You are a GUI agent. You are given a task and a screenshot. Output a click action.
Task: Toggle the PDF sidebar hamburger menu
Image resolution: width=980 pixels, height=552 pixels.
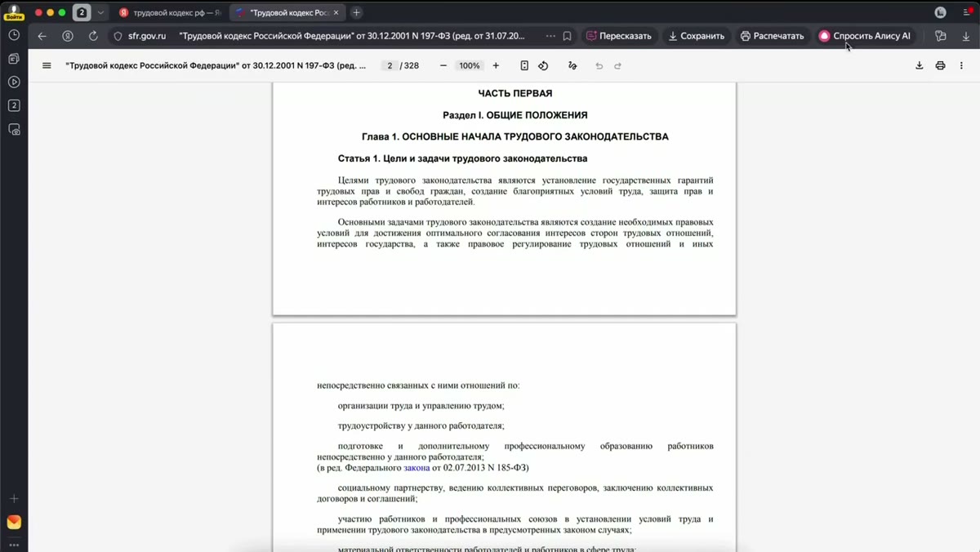(x=47, y=65)
